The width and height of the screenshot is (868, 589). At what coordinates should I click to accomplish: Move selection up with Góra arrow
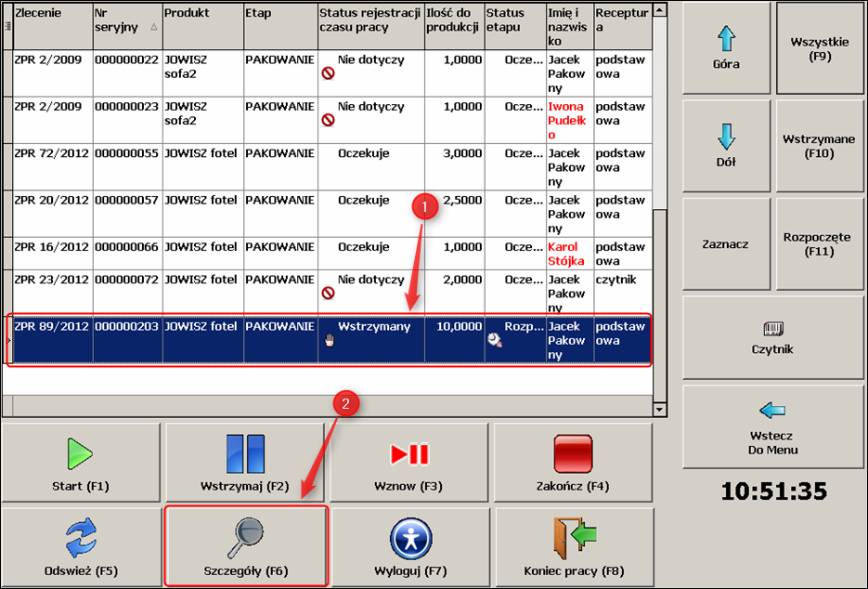coord(726,48)
